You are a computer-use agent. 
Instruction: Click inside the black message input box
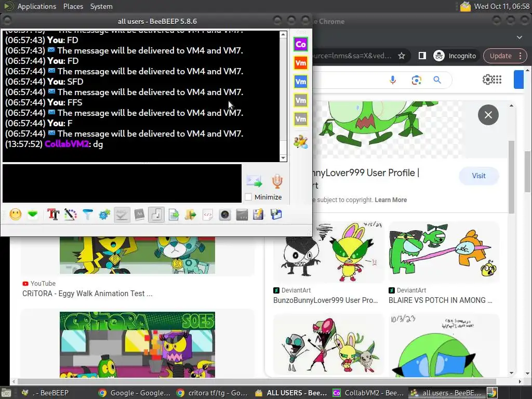[122, 183]
